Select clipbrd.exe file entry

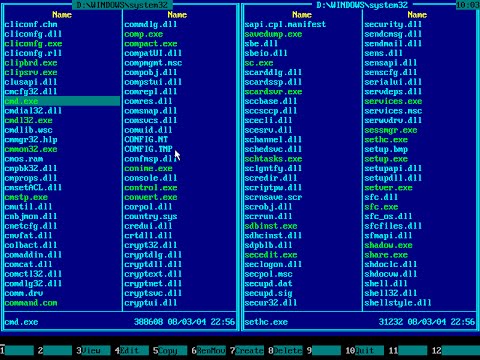coord(31,63)
